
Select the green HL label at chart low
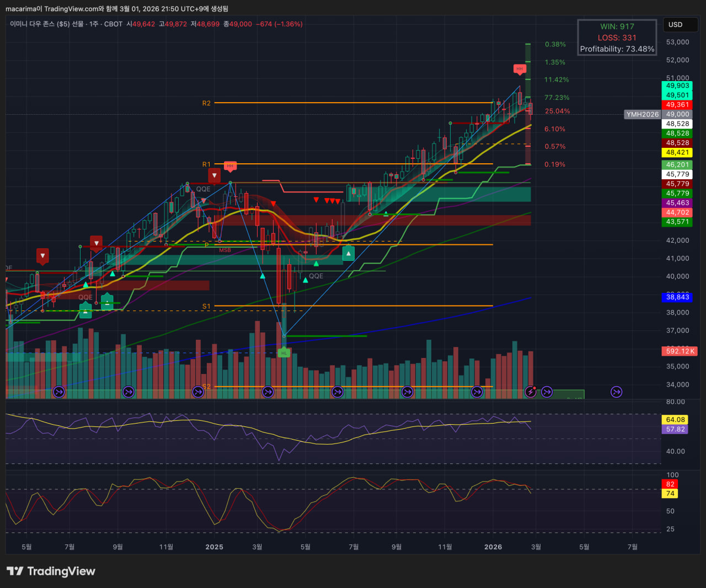284,352
